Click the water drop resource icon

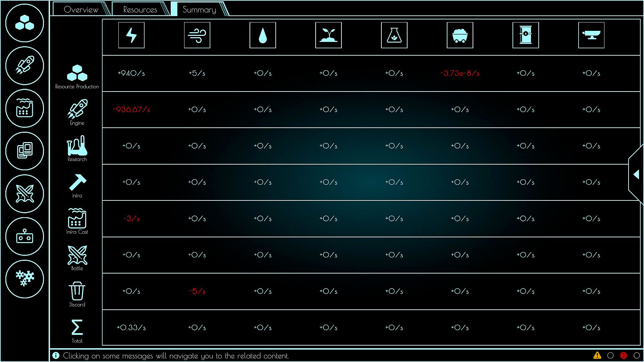click(x=263, y=35)
